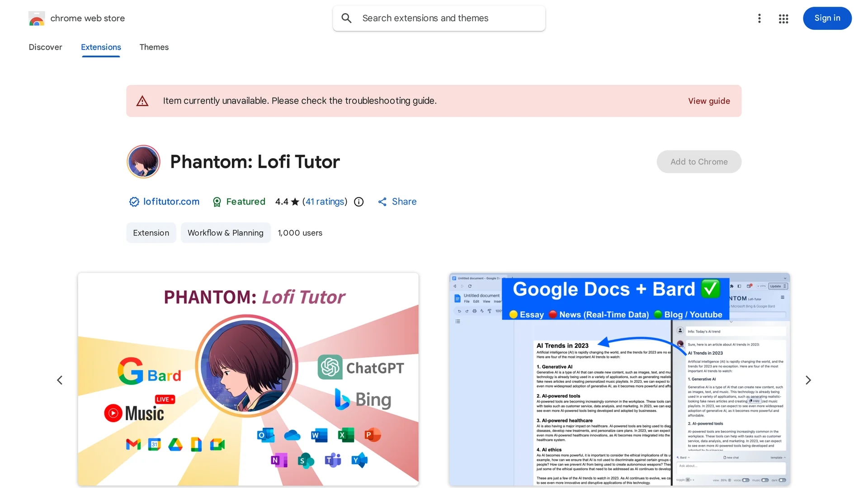Viewport: 868px width, 488px height.
Task: Click the 'Phantom: Lofi Tutor' heading
Action: click(255, 162)
